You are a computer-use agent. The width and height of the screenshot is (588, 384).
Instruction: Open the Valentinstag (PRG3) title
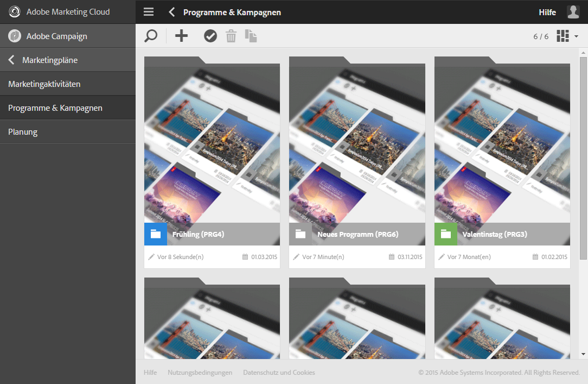click(495, 234)
